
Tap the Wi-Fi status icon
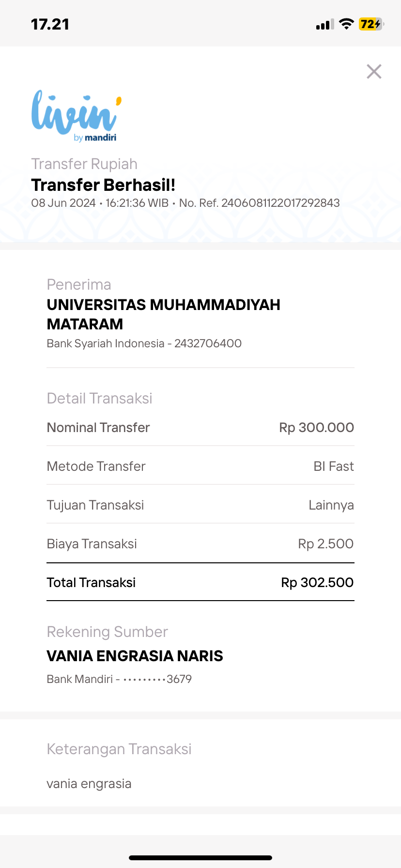pos(346,24)
